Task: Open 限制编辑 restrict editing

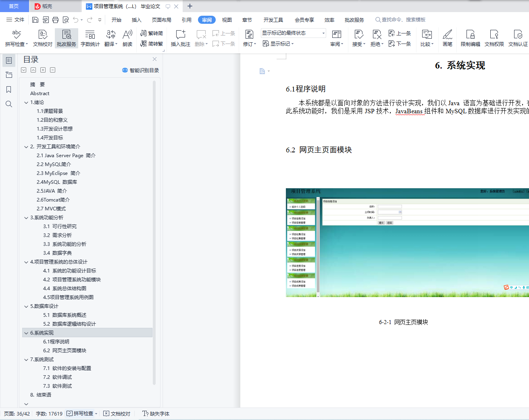Action: [471, 38]
